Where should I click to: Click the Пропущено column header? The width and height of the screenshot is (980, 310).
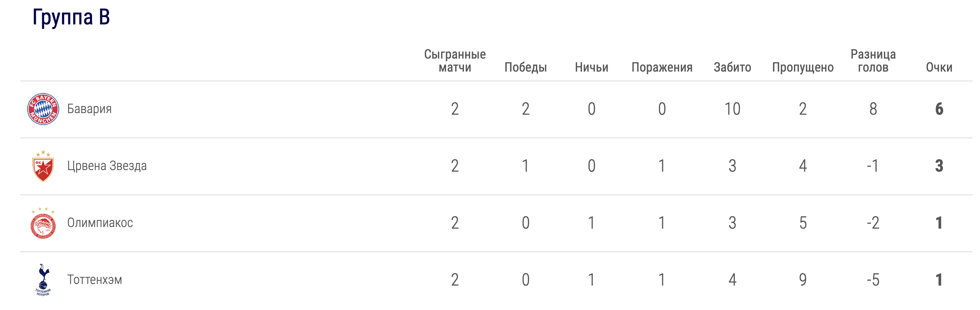click(x=803, y=67)
